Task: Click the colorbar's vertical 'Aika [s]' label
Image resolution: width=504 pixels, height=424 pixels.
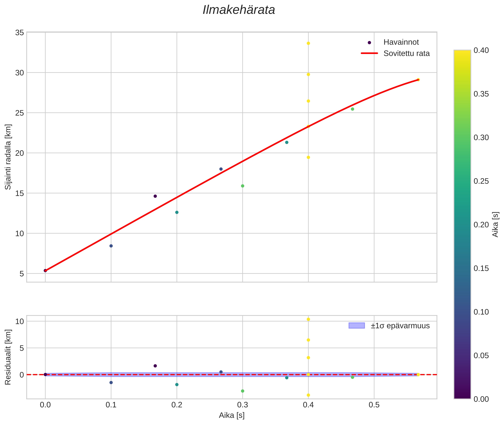Action: 495,224
